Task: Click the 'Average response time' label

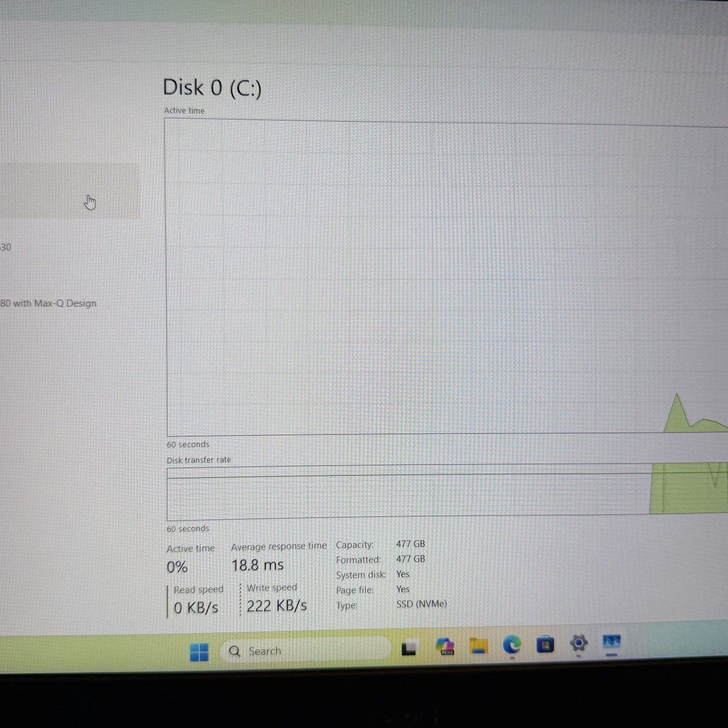Action: click(x=278, y=546)
